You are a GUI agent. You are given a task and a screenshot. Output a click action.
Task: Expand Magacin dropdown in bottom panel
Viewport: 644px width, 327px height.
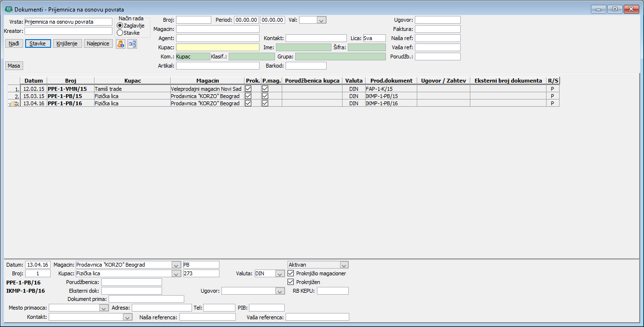176,265
